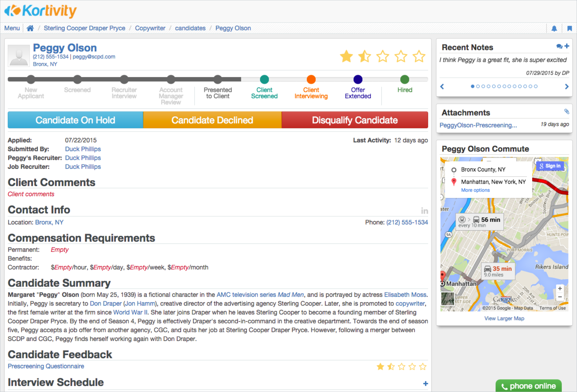This screenshot has height=392, width=577.
Task: Select the last Recent Notes pagination dot
Action: pos(536,86)
